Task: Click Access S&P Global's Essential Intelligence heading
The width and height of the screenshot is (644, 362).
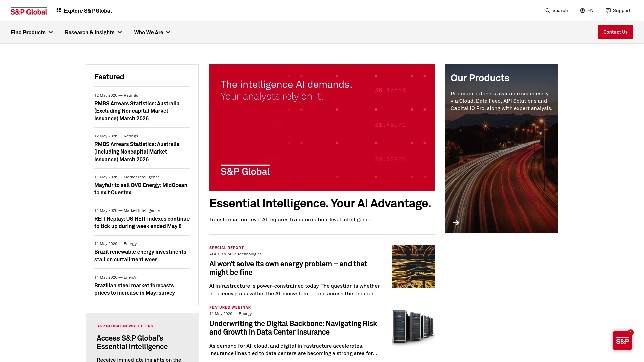Action: 132,342
